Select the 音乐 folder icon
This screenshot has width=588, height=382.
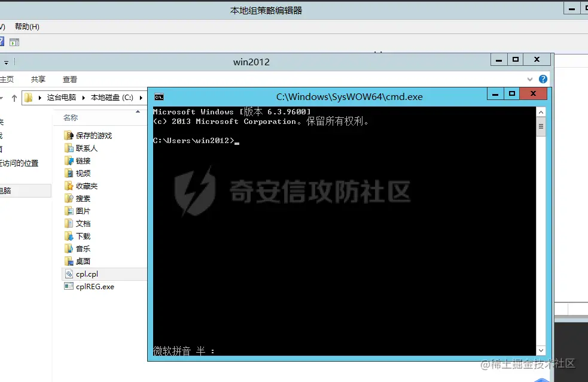pyautogui.click(x=69, y=249)
